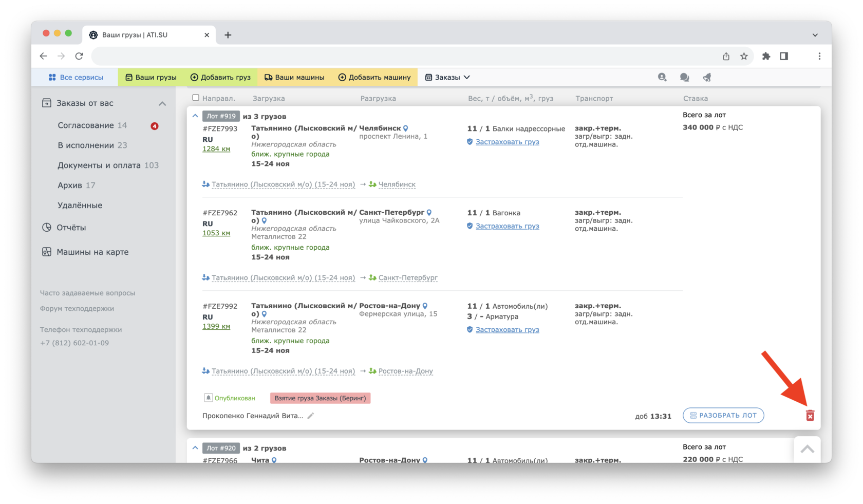Click route link to Санкт-Петербург
Image resolution: width=863 pixels, height=504 pixels.
pos(408,278)
